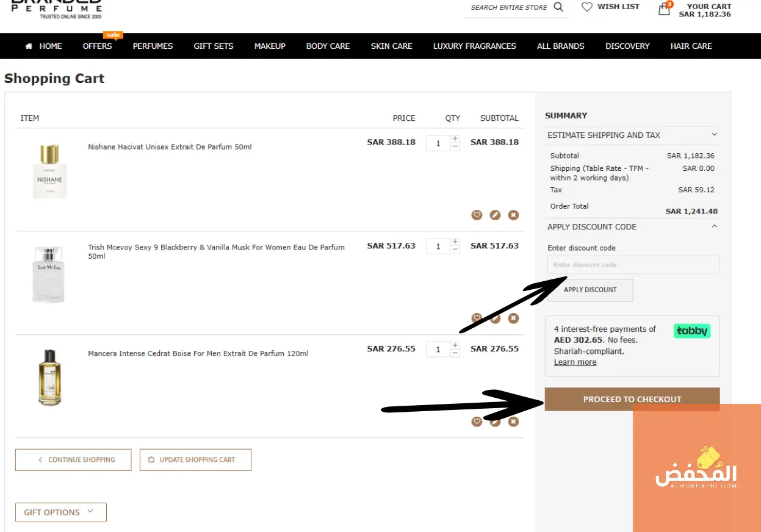This screenshot has width=761, height=532.
Task: Remove Mancera Intense Cedrat Boise from cart
Action: (513, 422)
